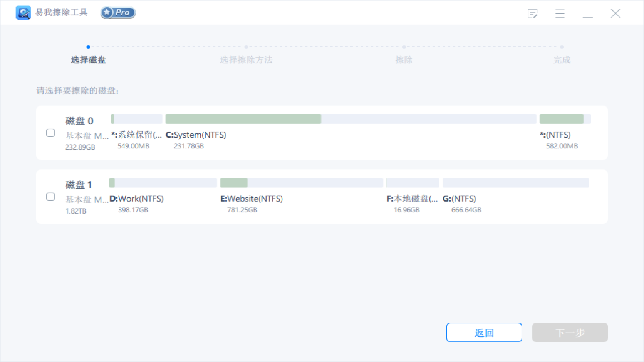This screenshot has height=362, width=644.
Task: Check the 磁盘 0 selection checkbox
Action: [50, 133]
